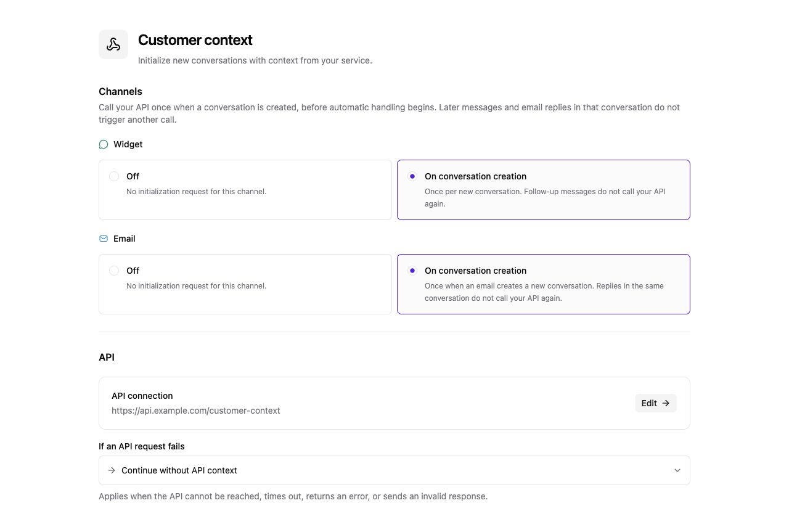Image resolution: width=789 pixels, height=532 pixels.
Task: Click the Widget channel label
Action: coord(128,144)
